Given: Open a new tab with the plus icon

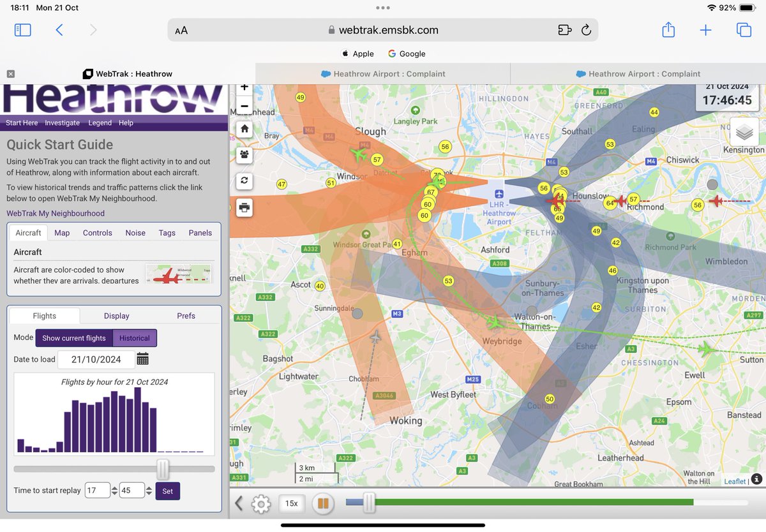Looking at the screenshot, I should tap(705, 30).
